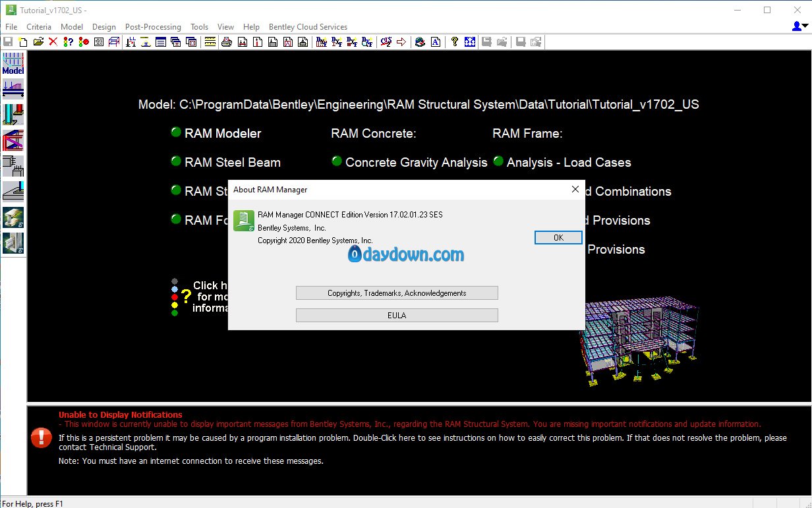Create a new model file from toolbar

[x=23, y=42]
